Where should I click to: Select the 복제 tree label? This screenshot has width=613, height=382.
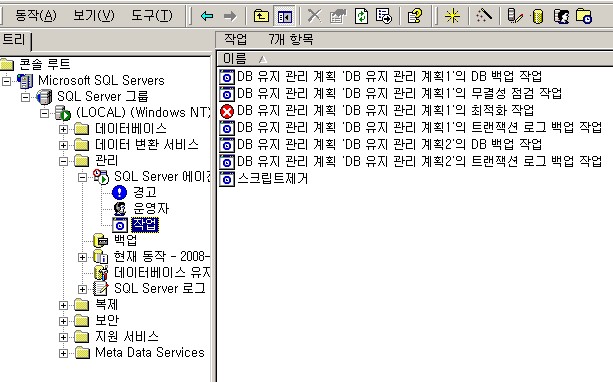(107, 305)
